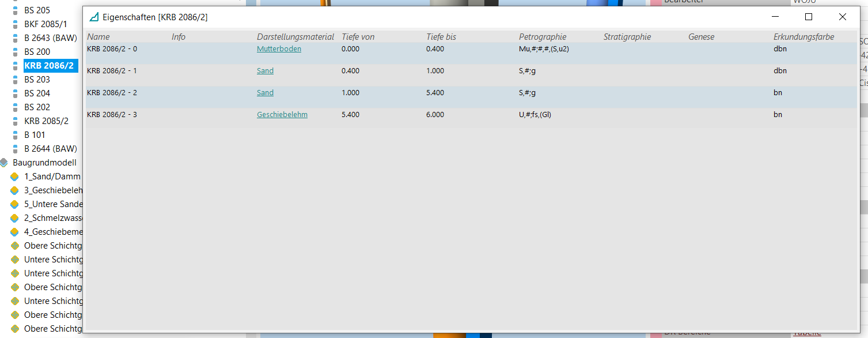Click the borehole icon beside BS 205
This screenshot has width=868, height=338.
16,10
